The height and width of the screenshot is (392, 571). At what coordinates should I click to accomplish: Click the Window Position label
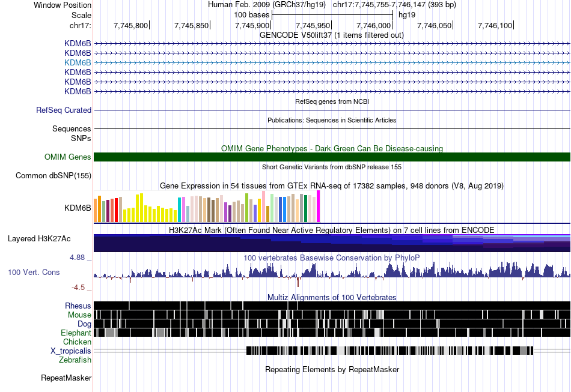pos(63,5)
